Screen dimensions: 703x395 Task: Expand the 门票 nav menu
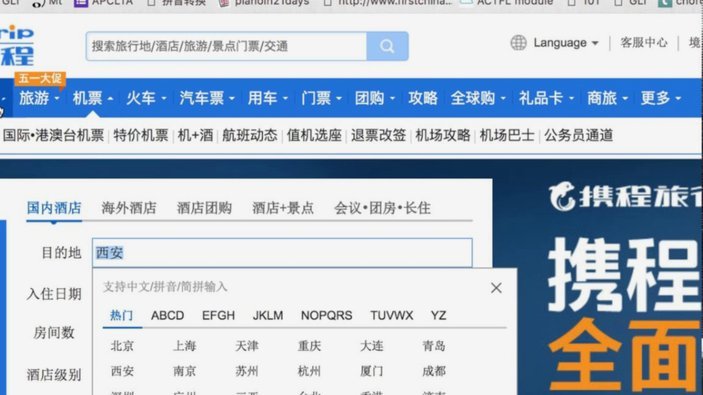point(321,98)
